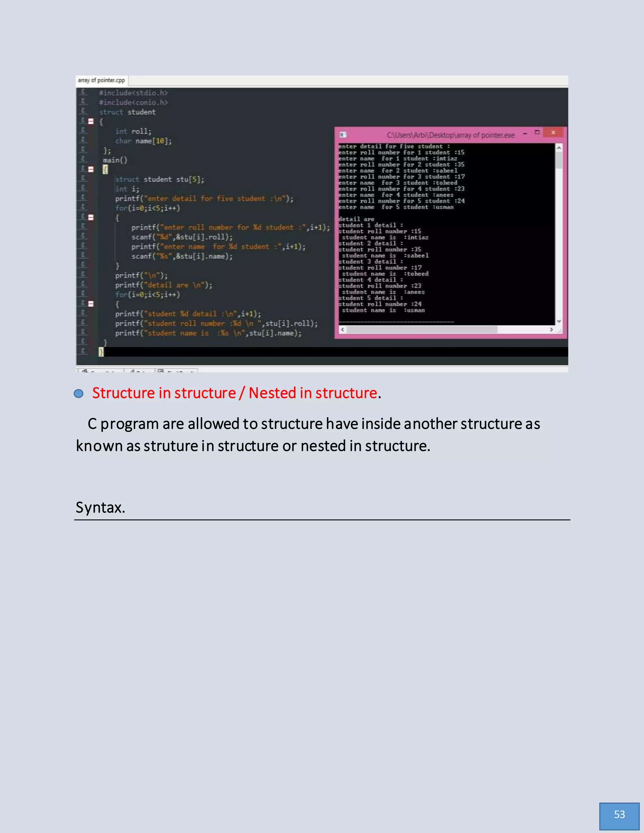Minimize the array of pointer.exe console
This screenshot has width=644, height=833.
pos(525,134)
